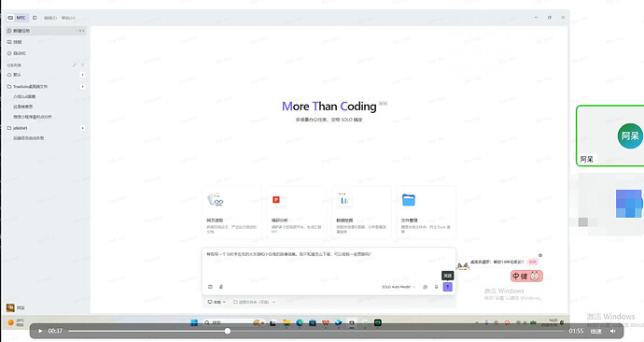
Task: Click the blurred participant tile below 阿呆
Action: coord(610,205)
